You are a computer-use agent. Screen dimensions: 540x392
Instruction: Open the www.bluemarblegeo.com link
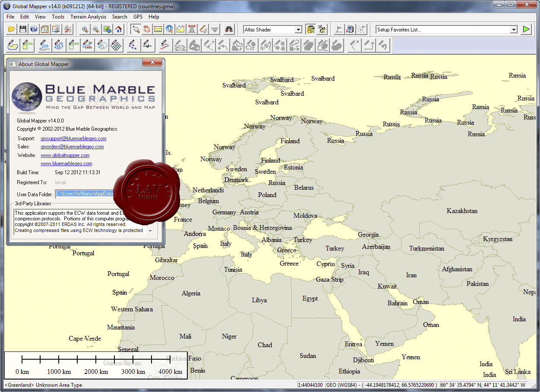click(x=66, y=163)
